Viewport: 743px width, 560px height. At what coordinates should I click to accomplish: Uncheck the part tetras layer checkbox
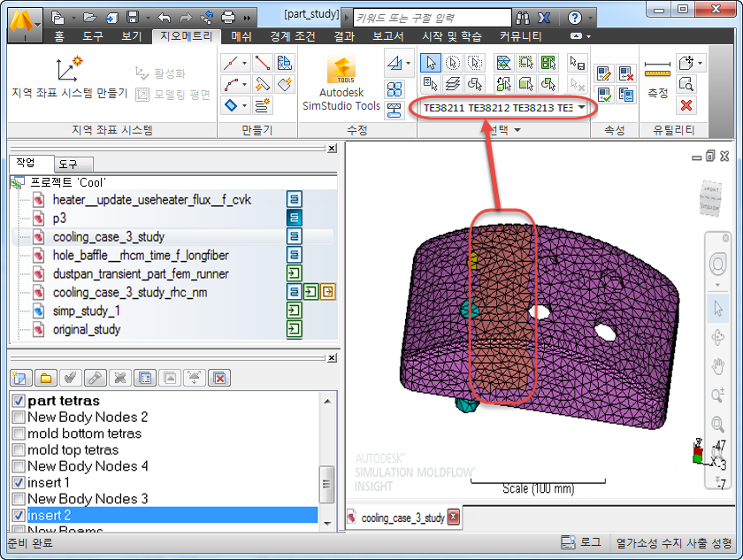tap(19, 401)
